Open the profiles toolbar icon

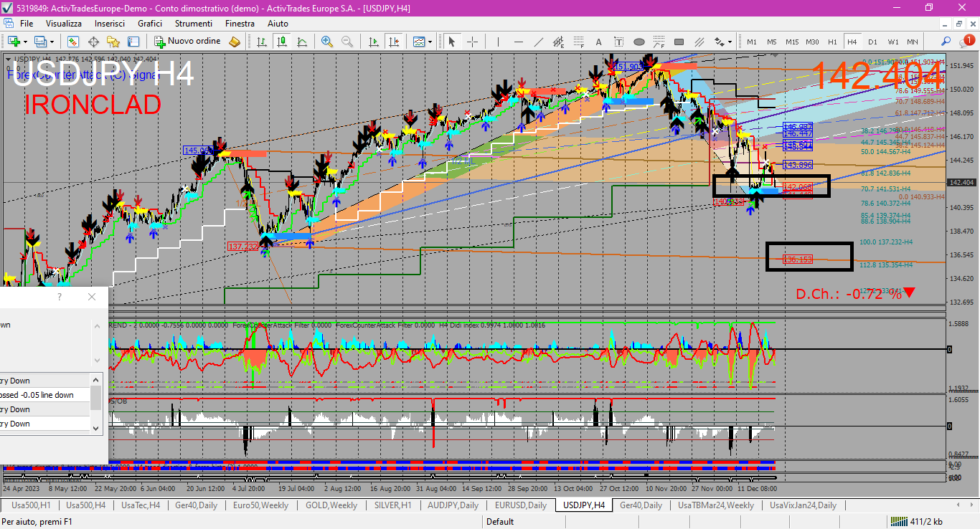pyautogui.click(x=41, y=42)
